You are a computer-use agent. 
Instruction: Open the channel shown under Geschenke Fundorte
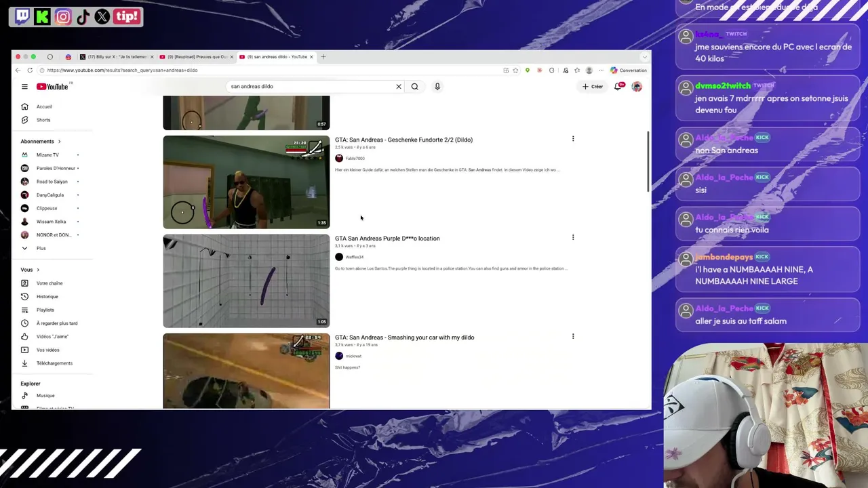[350, 159]
